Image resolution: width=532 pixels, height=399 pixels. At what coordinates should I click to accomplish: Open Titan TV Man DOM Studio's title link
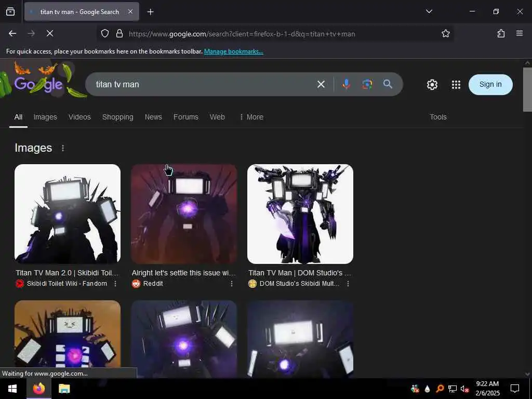pyautogui.click(x=300, y=273)
